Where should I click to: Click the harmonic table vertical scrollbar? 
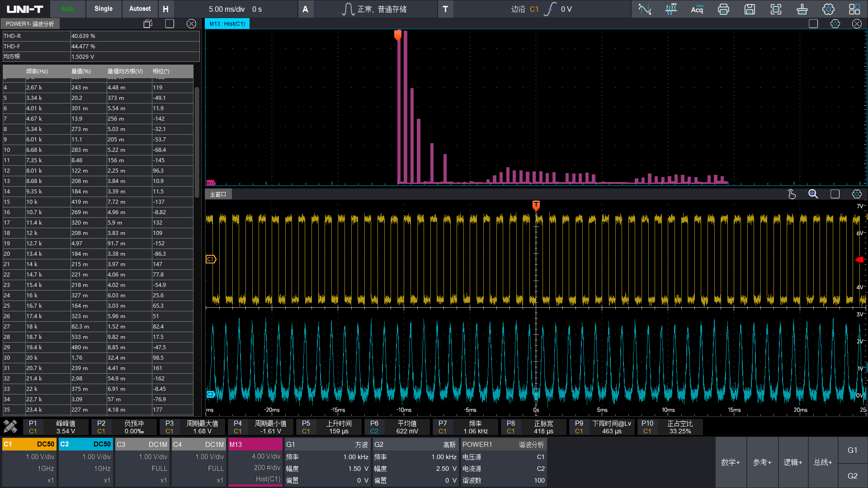click(197, 142)
